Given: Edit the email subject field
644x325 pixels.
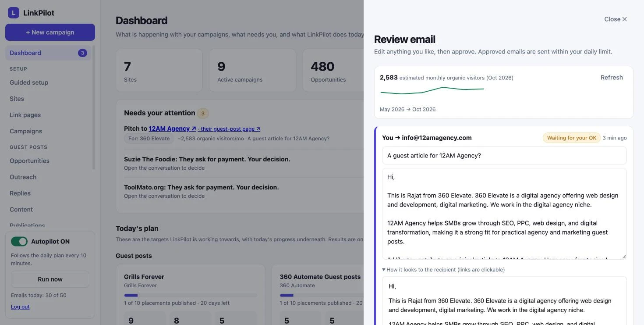Looking at the screenshot, I should coord(504,156).
